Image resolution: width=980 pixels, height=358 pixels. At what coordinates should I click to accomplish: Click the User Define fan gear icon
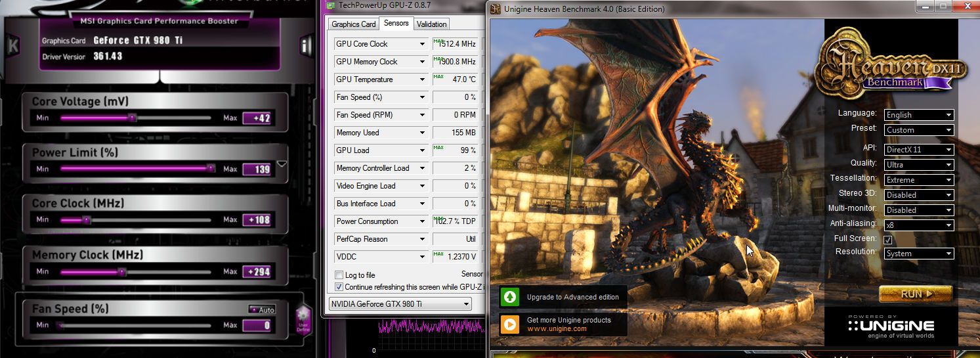303,321
